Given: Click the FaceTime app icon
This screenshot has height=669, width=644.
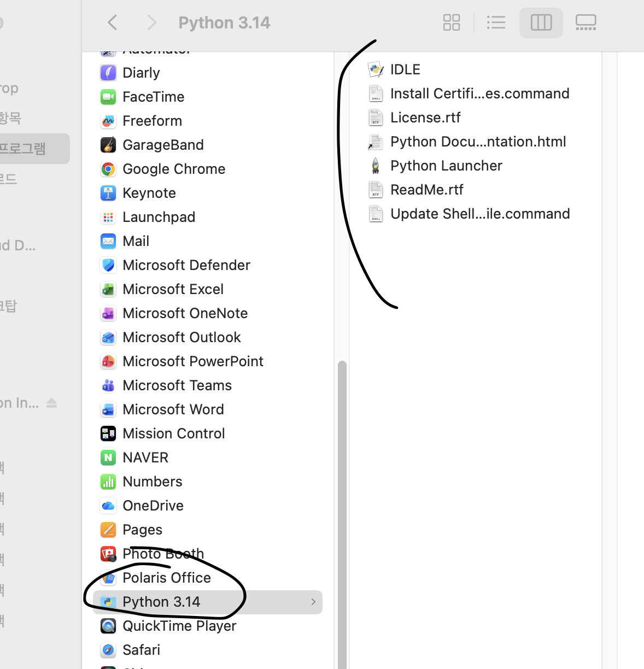Looking at the screenshot, I should [108, 97].
